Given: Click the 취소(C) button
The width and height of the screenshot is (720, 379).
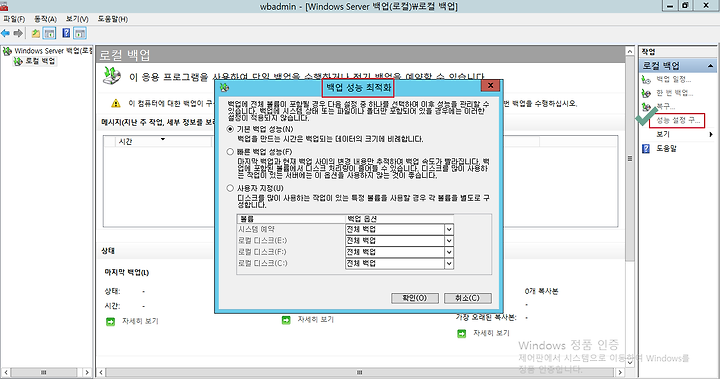Looking at the screenshot, I should 467,298.
